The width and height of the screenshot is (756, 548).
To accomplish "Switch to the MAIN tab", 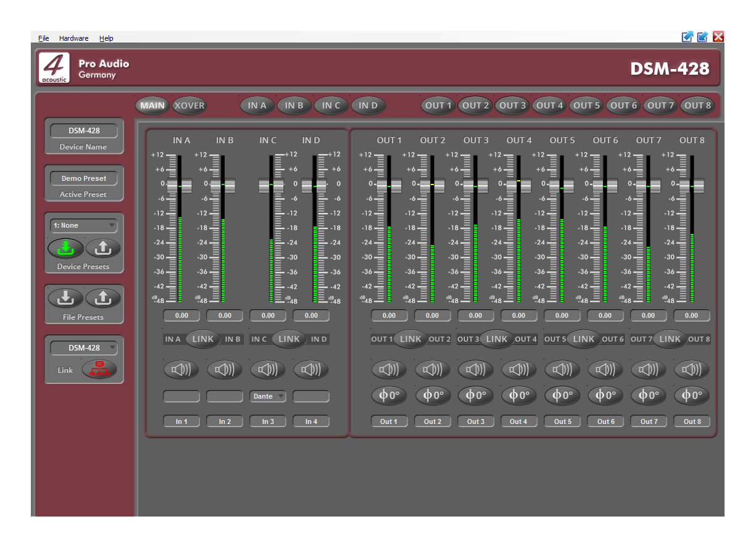I will pyautogui.click(x=152, y=106).
